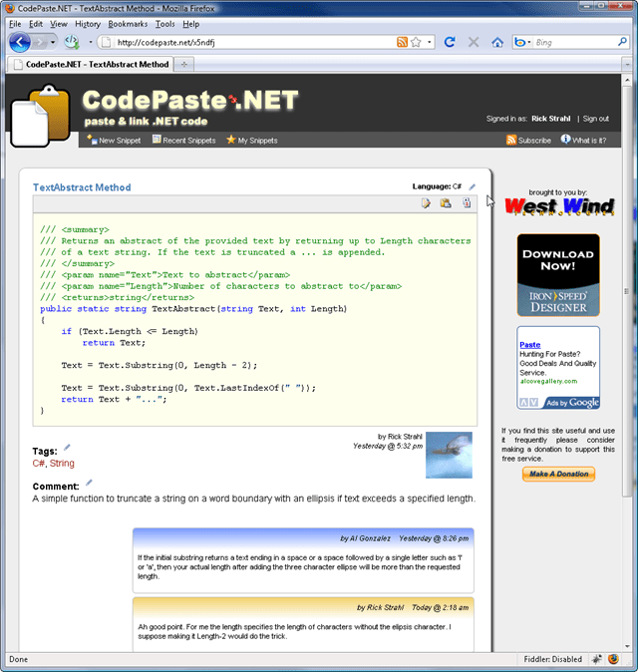Open the address bar history dropdown
Screen dimensions: 638x672
coord(429,42)
